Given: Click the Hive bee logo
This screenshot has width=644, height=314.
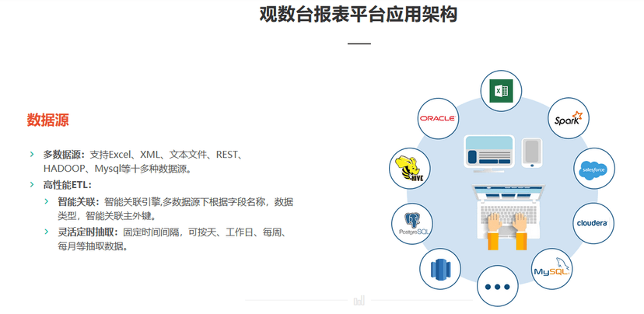Looking at the screenshot, I should (409, 169).
